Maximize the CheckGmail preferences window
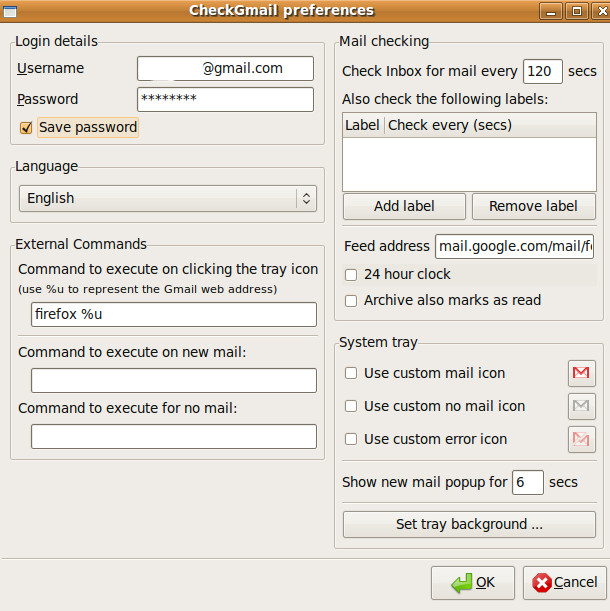610x611 pixels. [x=577, y=11]
